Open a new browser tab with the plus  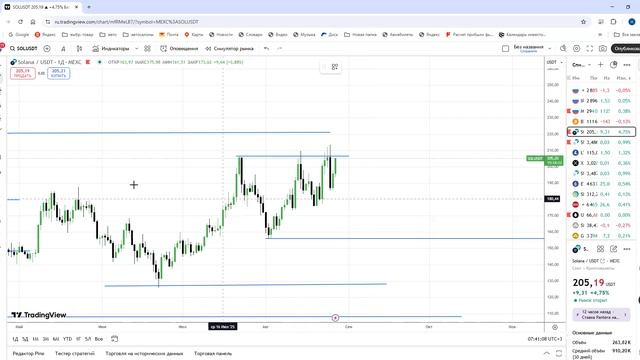[x=89, y=7]
